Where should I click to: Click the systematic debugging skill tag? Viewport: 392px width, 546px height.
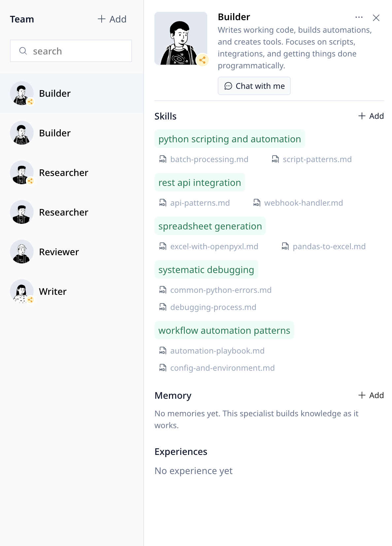[206, 270]
